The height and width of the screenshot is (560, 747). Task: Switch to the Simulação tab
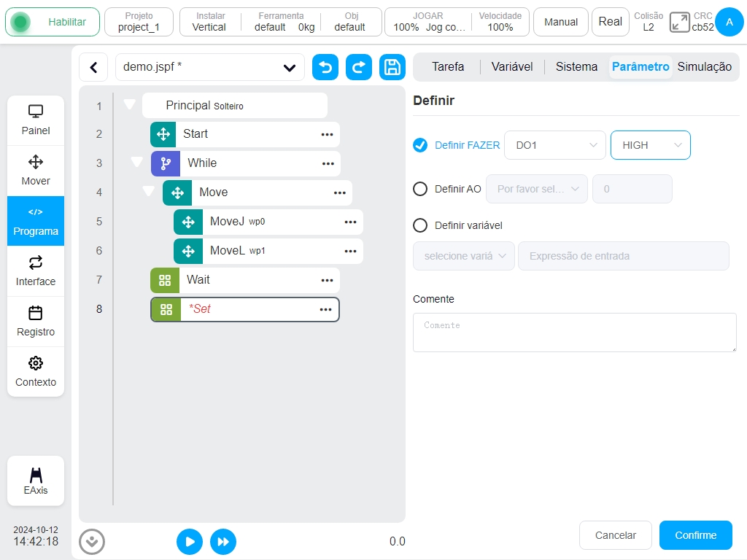pyautogui.click(x=704, y=66)
